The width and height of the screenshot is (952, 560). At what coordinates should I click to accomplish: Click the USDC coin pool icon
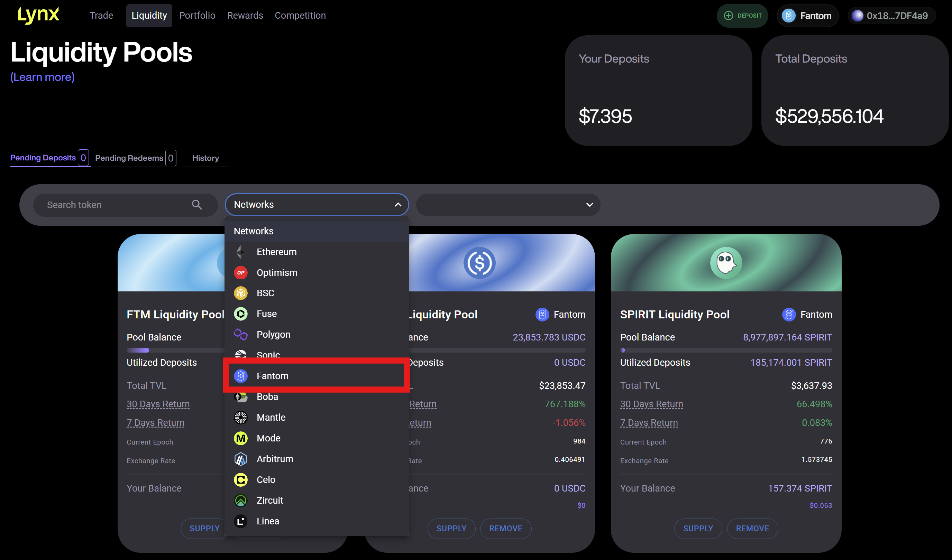479,263
